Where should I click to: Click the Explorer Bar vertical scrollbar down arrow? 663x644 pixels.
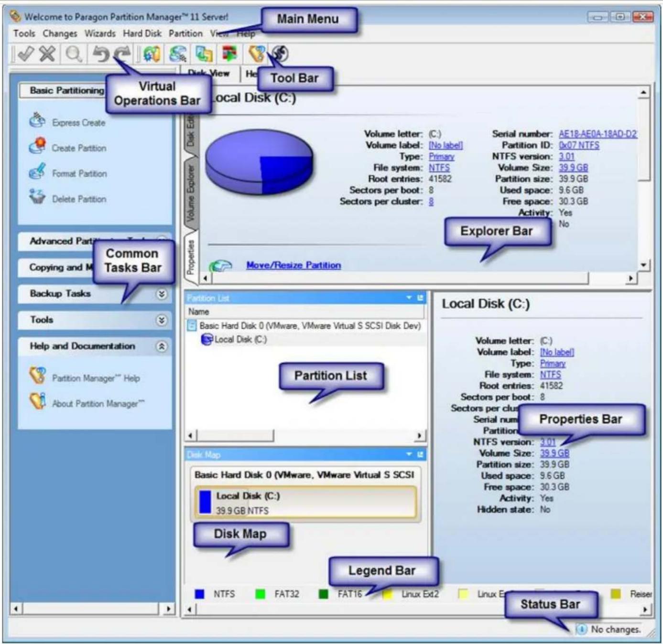point(643,265)
